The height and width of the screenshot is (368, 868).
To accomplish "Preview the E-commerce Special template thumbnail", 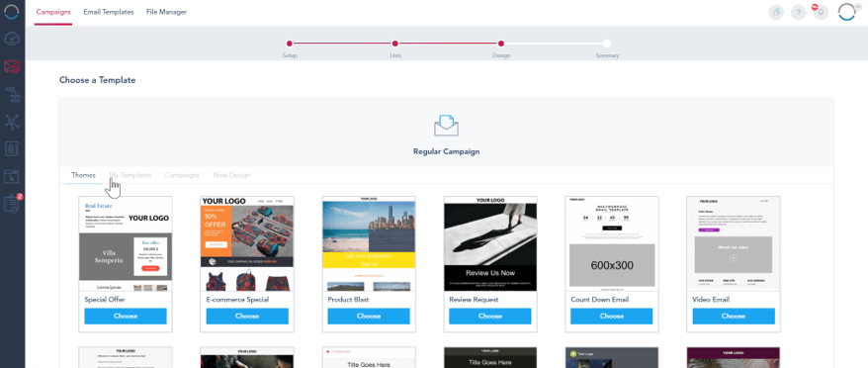I will tap(247, 244).
